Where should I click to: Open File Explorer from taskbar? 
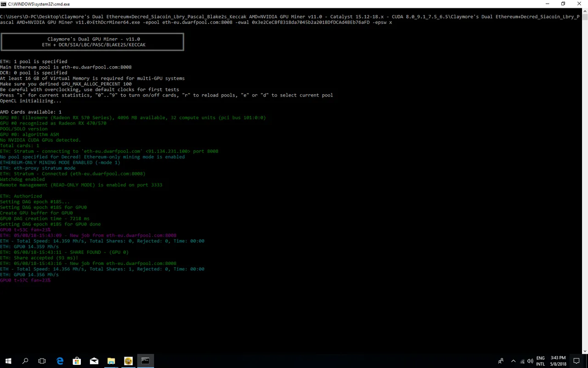click(x=111, y=361)
